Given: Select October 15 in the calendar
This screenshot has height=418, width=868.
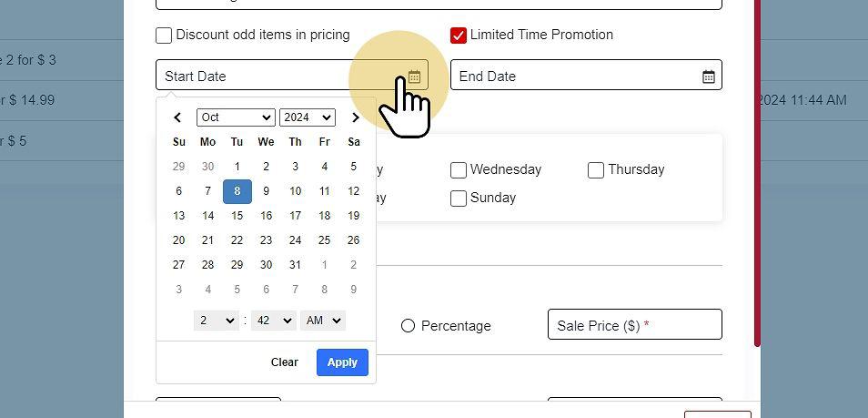Looking at the screenshot, I should pyautogui.click(x=237, y=216).
